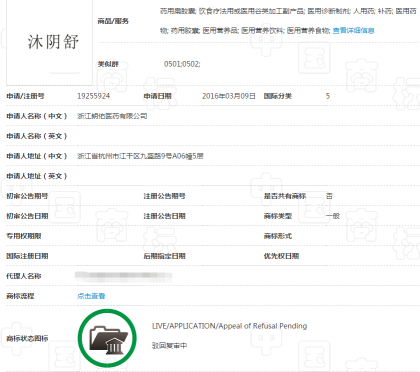420x372 pixels.
Task: Click the 商品/服务 label
Action: tap(113, 21)
